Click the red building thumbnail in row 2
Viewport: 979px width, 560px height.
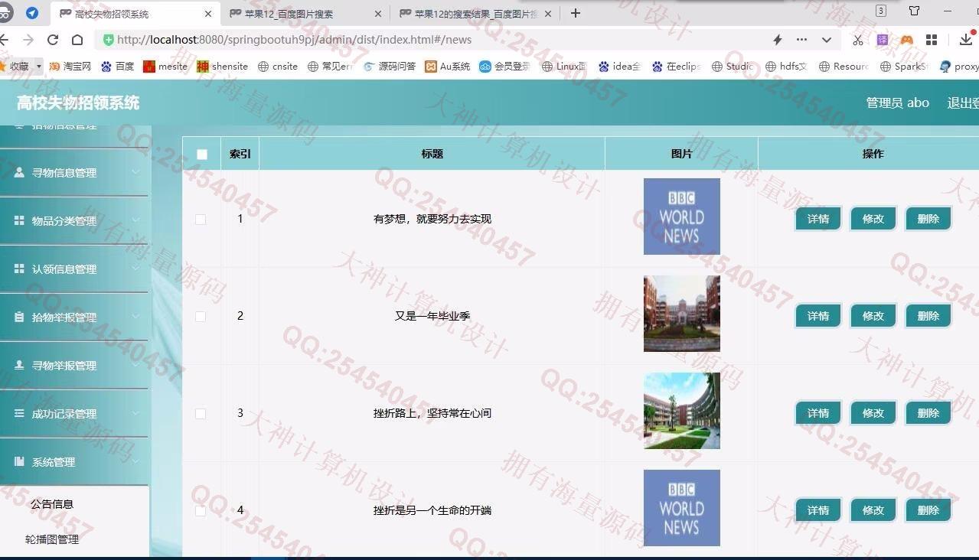tap(682, 314)
